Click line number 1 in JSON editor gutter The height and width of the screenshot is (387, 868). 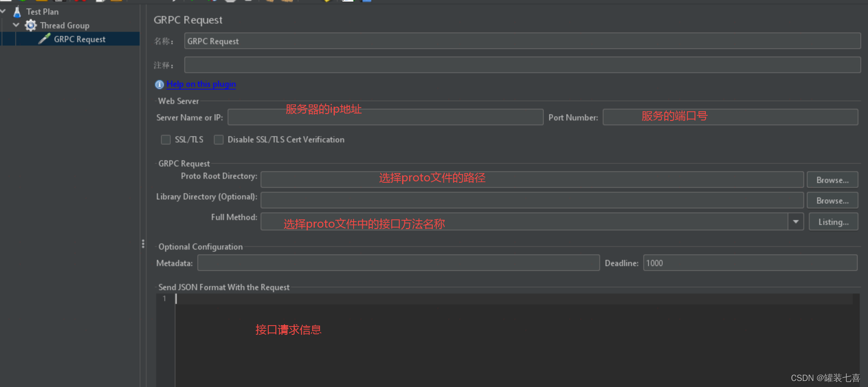coord(164,299)
